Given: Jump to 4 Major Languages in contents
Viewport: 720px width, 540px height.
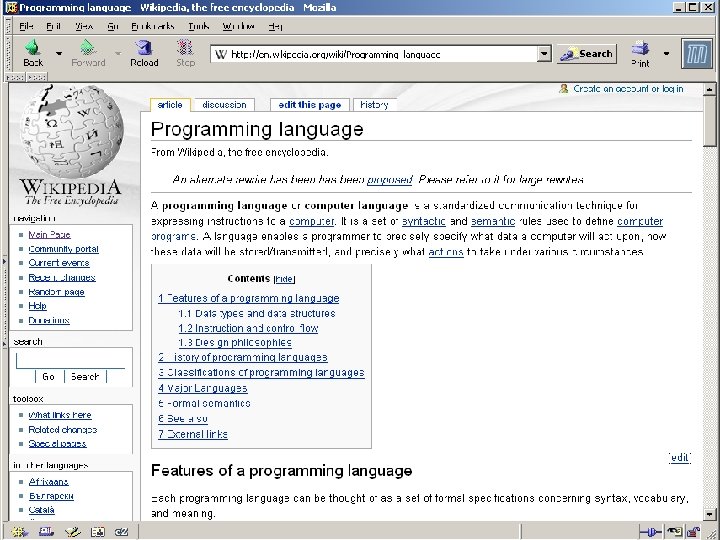Looking at the screenshot, I should click(x=202, y=388).
